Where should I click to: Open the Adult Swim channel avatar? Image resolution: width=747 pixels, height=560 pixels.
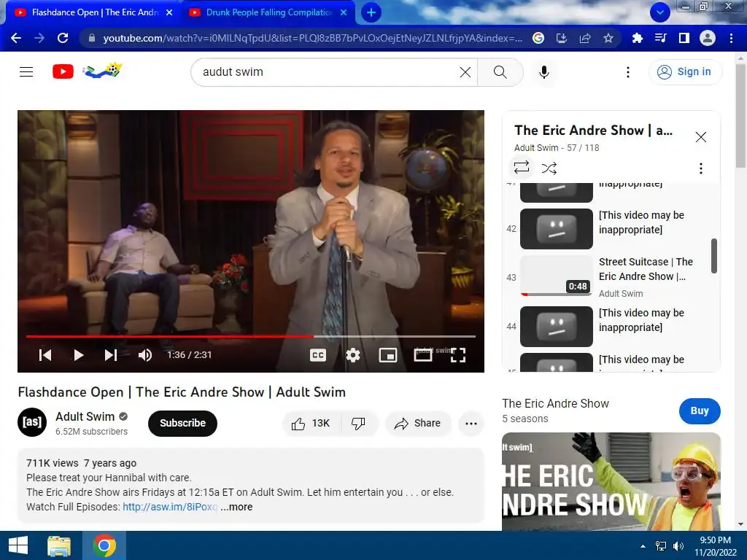pyautogui.click(x=32, y=422)
